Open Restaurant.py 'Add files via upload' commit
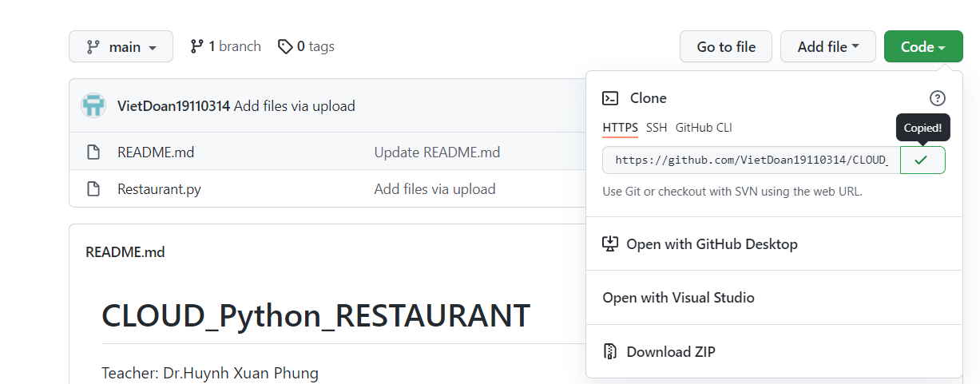Viewport: 980px width, 384px height. (x=435, y=189)
